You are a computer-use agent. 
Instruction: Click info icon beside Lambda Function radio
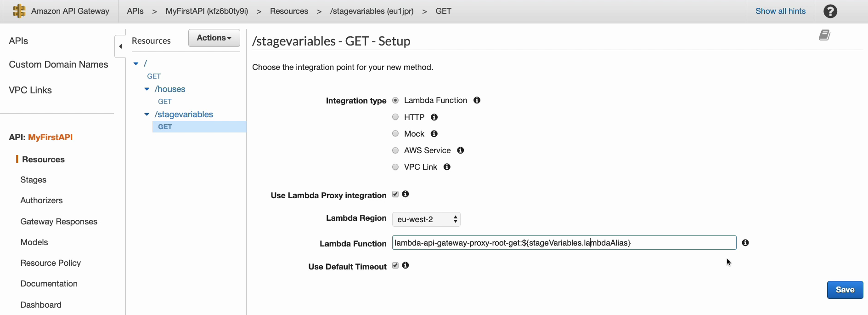click(x=477, y=100)
